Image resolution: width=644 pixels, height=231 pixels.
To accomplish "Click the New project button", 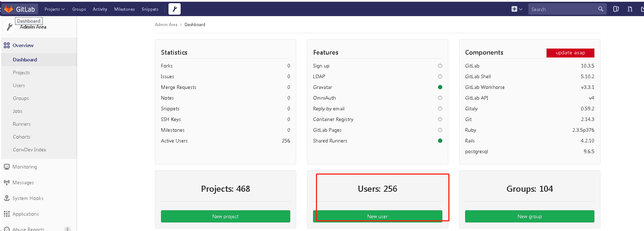I will [226, 216].
